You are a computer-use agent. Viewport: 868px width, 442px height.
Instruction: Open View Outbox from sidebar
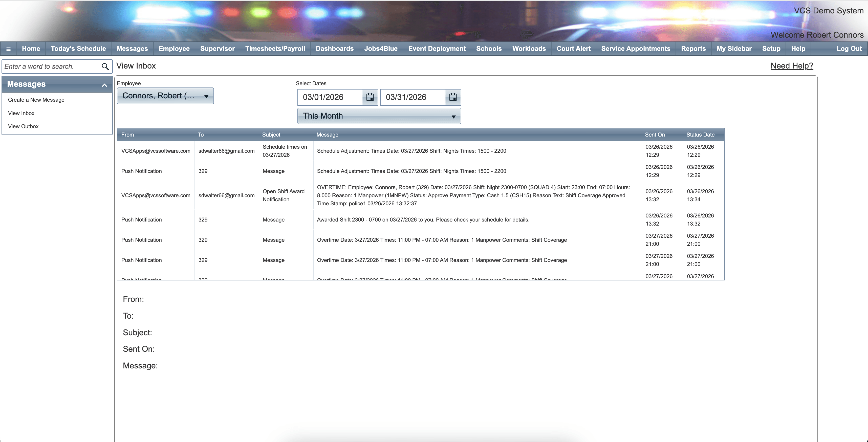pyautogui.click(x=23, y=126)
